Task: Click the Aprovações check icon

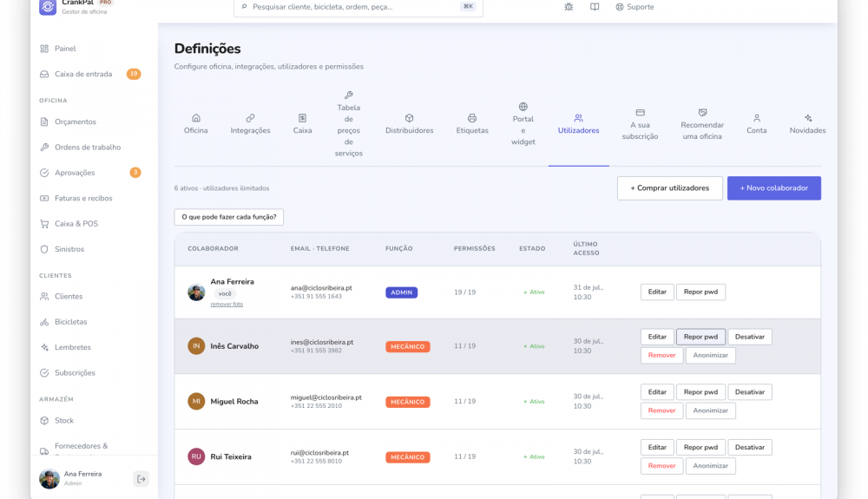Action: (x=44, y=173)
